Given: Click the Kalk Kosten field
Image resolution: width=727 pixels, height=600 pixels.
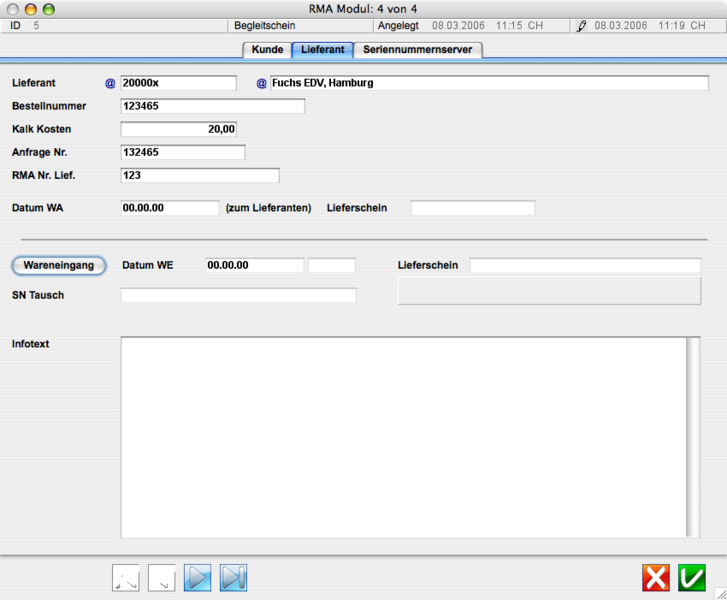Looking at the screenshot, I should [178, 129].
